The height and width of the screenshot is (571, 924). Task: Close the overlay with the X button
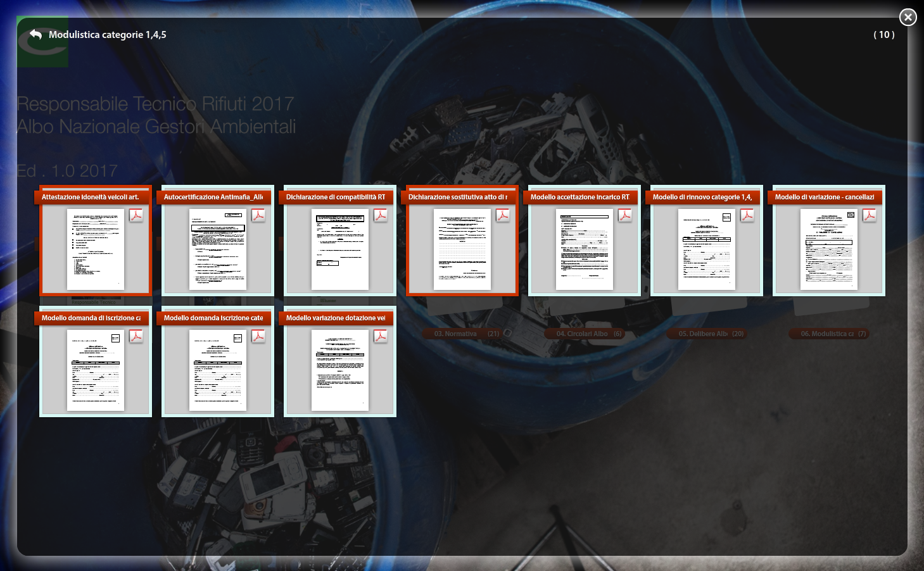(x=908, y=17)
